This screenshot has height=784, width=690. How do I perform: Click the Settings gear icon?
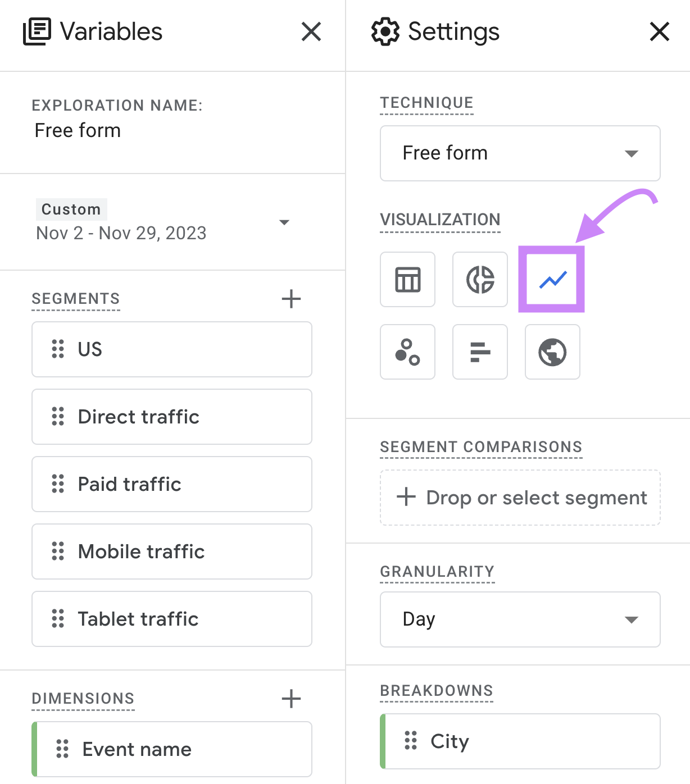[x=385, y=32]
